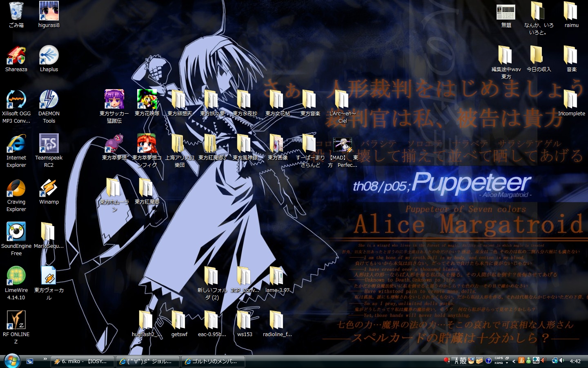Switch to the 'ゴルトリのメンバ' Internet Explorer taskbar button

(x=213, y=361)
